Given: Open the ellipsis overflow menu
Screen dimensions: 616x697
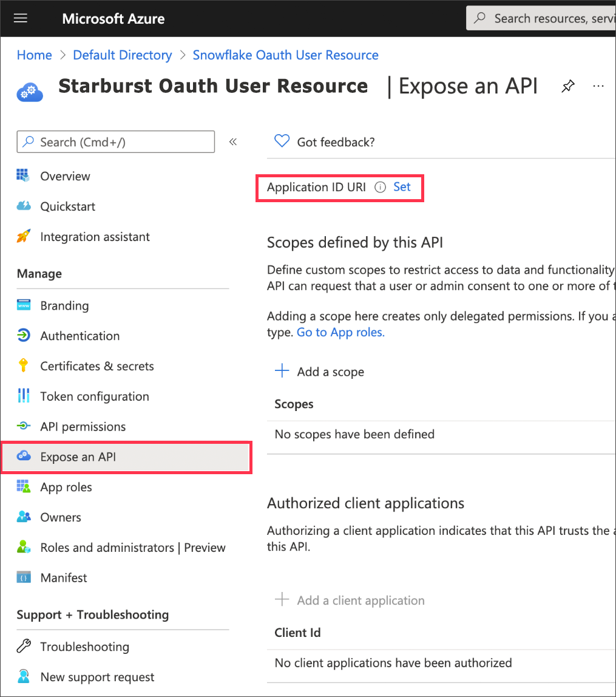Looking at the screenshot, I should click(x=598, y=86).
